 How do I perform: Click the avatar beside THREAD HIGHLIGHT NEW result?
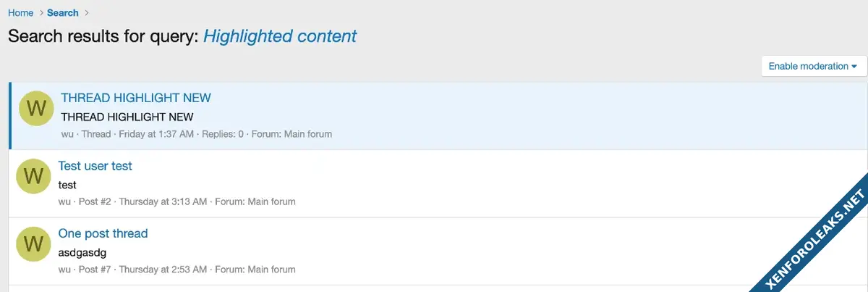click(36, 108)
